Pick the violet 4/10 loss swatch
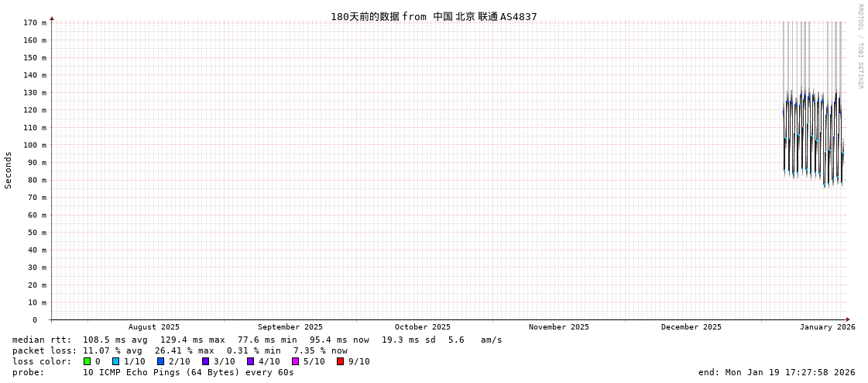The image size is (868, 383). pos(251,361)
